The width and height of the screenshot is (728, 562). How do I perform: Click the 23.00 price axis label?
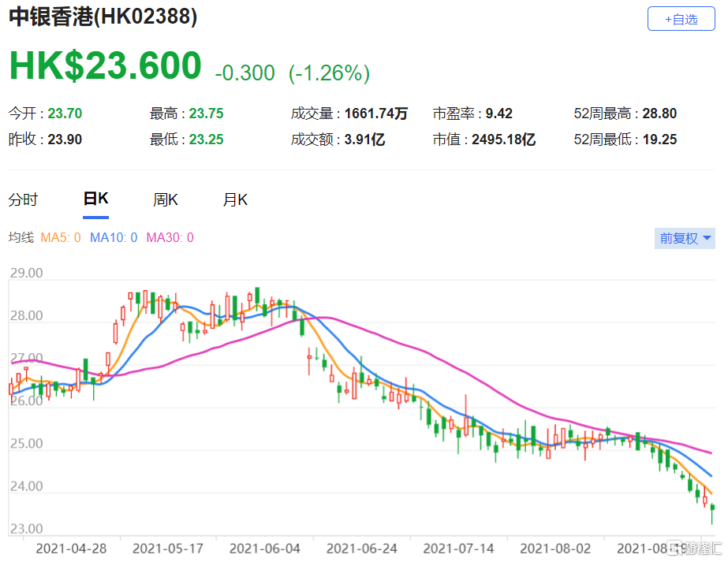coord(27,529)
